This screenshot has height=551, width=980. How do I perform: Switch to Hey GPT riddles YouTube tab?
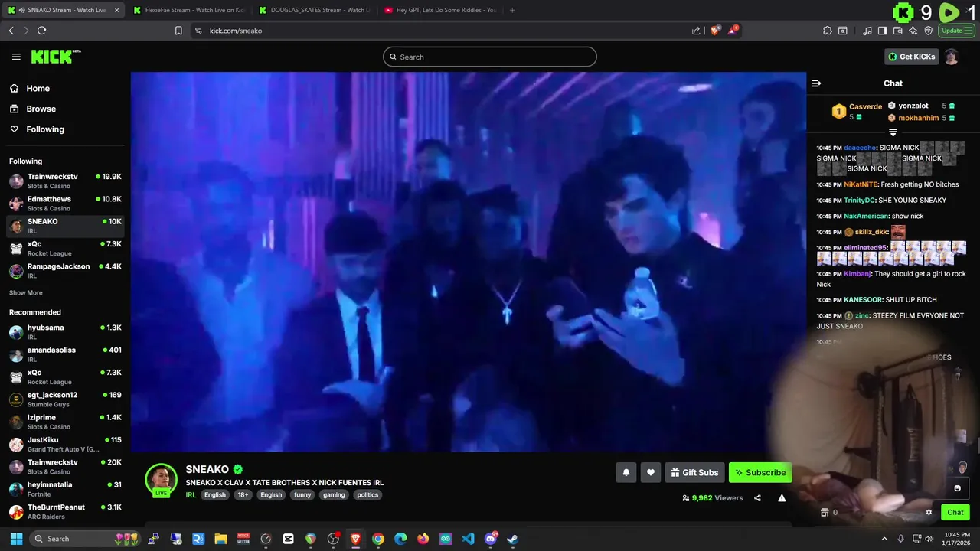[439, 10]
